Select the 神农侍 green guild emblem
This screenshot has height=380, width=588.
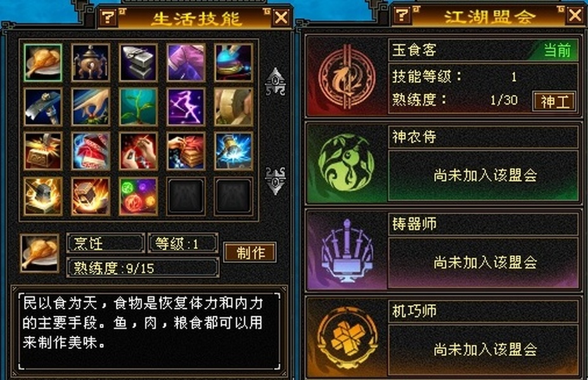[346, 164]
